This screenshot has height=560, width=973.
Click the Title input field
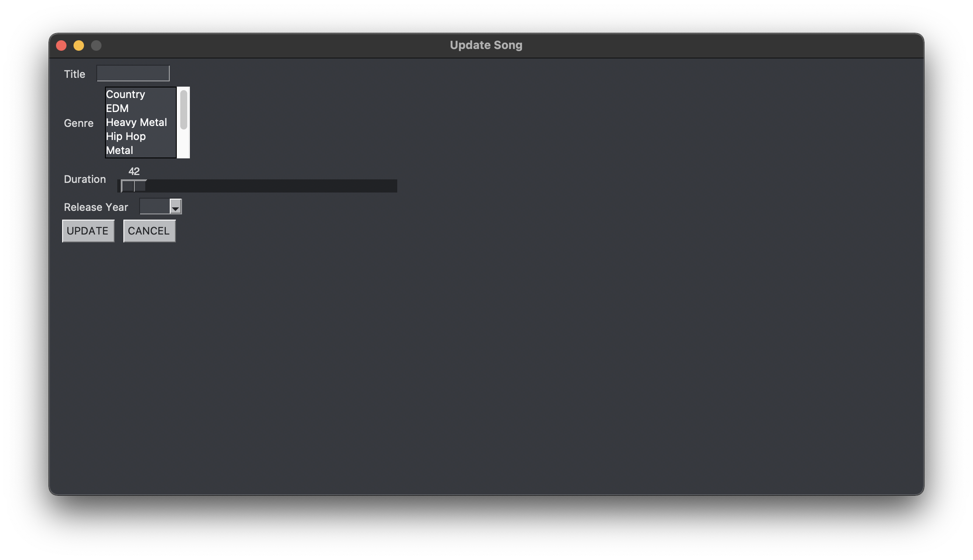(133, 73)
